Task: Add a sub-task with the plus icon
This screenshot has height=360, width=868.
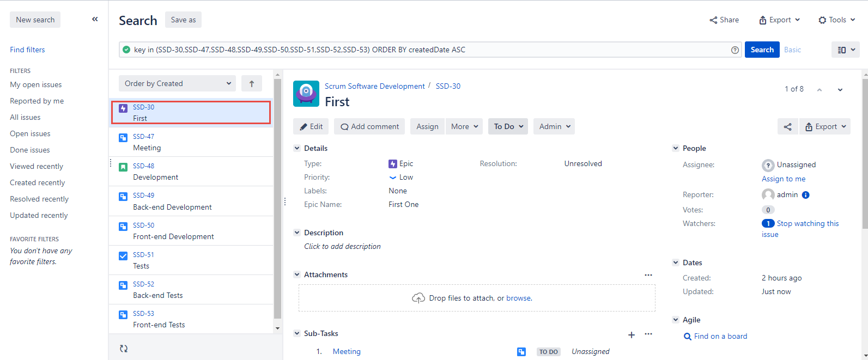Action: tap(631, 334)
